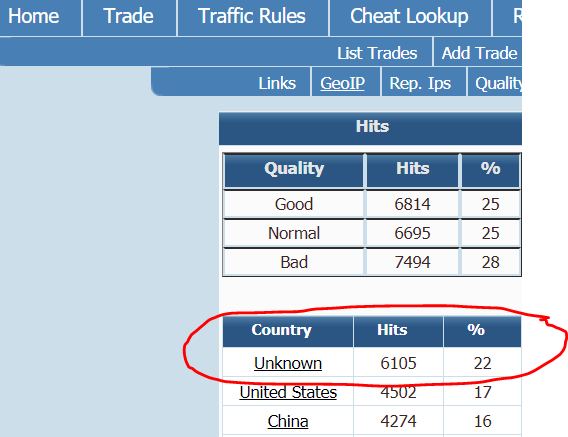Click the Unknown country link

pyautogui.click(x=288, y=363)
